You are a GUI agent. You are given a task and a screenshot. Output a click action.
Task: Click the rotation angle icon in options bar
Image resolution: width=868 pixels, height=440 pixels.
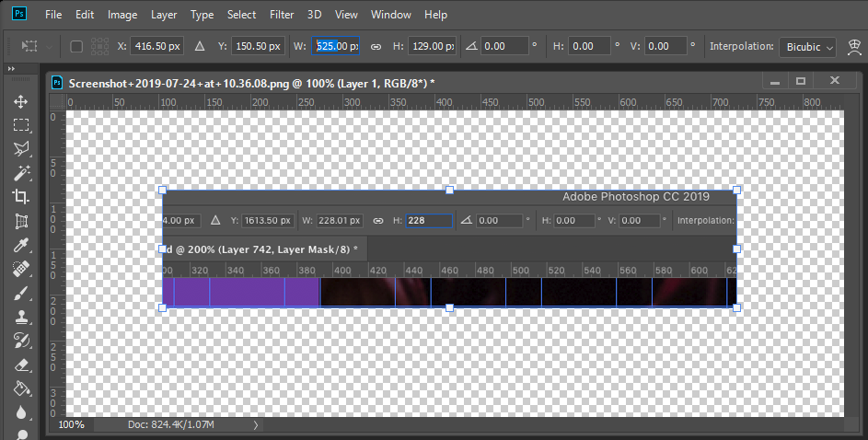pos(471,47)
